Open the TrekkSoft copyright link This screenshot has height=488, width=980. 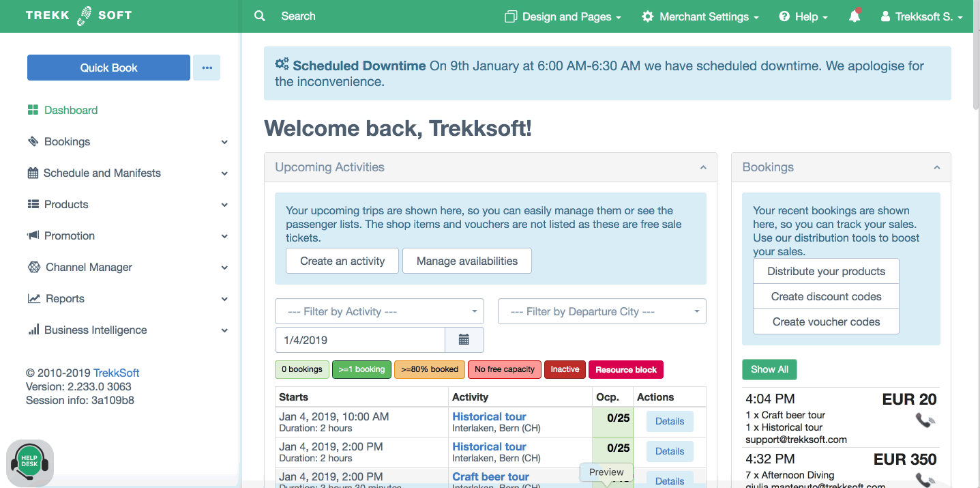click(117, 373)
